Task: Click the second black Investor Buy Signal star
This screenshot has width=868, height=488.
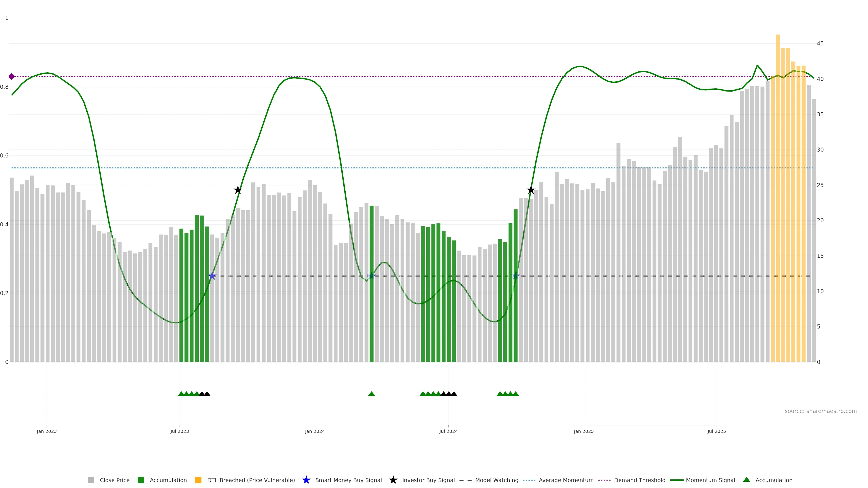Action: coord(531,190)
